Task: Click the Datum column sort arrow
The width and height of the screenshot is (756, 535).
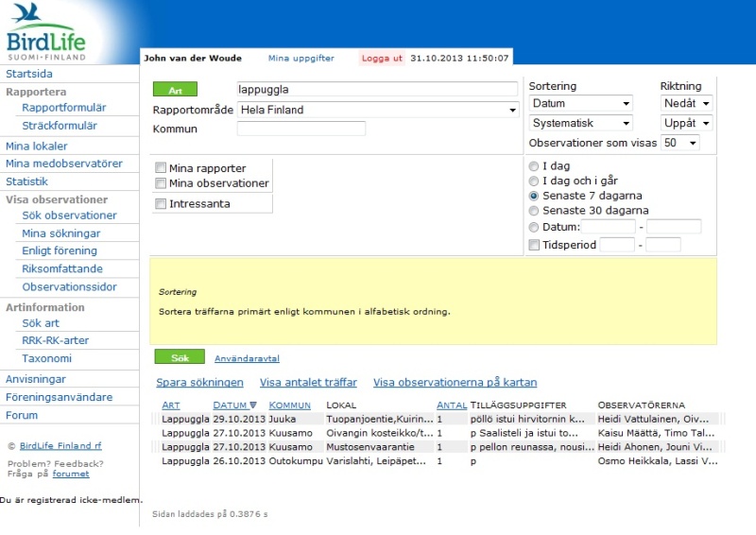Action: coord(252,406)
